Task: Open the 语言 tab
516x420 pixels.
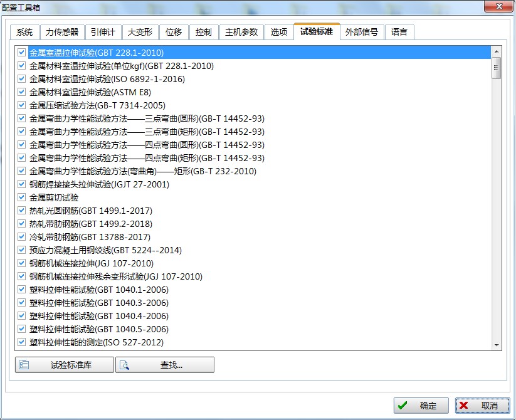Action: (x=399, y=31)
